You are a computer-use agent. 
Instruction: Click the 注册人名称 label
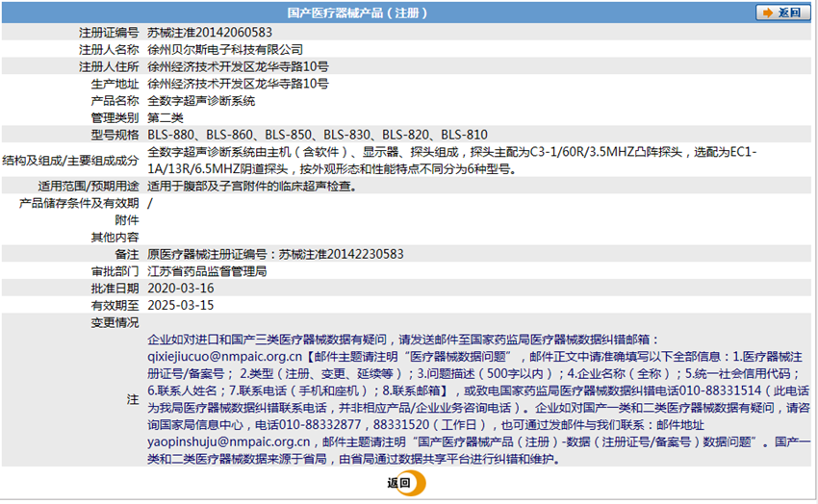click(x=109, y=49)
